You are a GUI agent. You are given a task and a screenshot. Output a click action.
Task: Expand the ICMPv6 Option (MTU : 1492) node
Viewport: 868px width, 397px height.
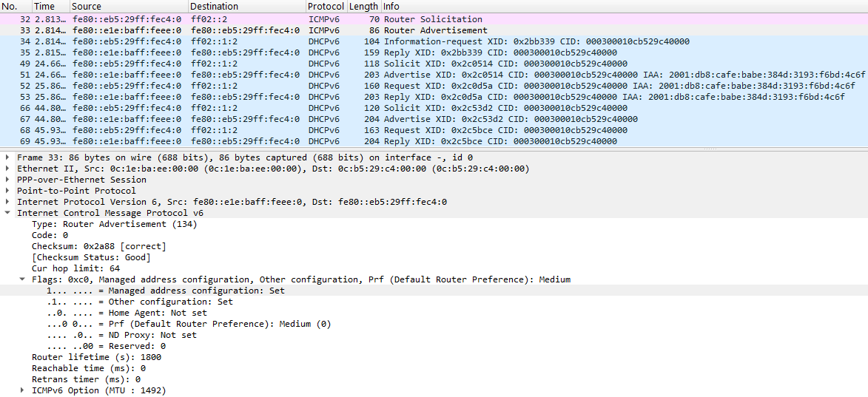(x=22, y=390)
